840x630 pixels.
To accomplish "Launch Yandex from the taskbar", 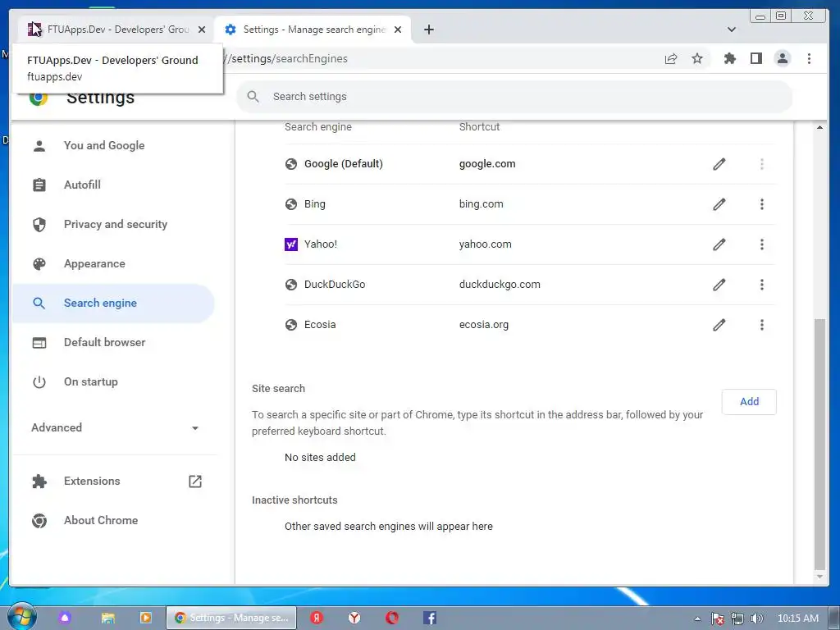I will 317,618.
